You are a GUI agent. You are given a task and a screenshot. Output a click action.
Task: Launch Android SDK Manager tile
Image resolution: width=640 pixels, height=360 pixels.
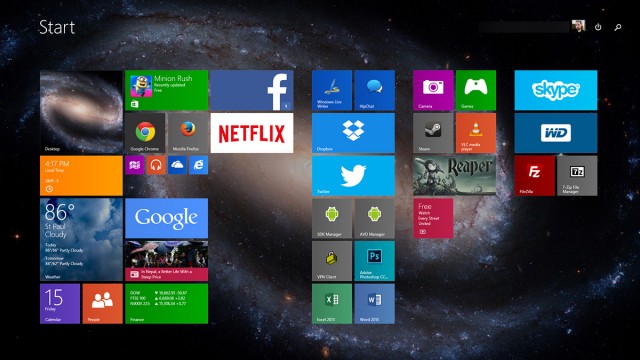(332, 218)
